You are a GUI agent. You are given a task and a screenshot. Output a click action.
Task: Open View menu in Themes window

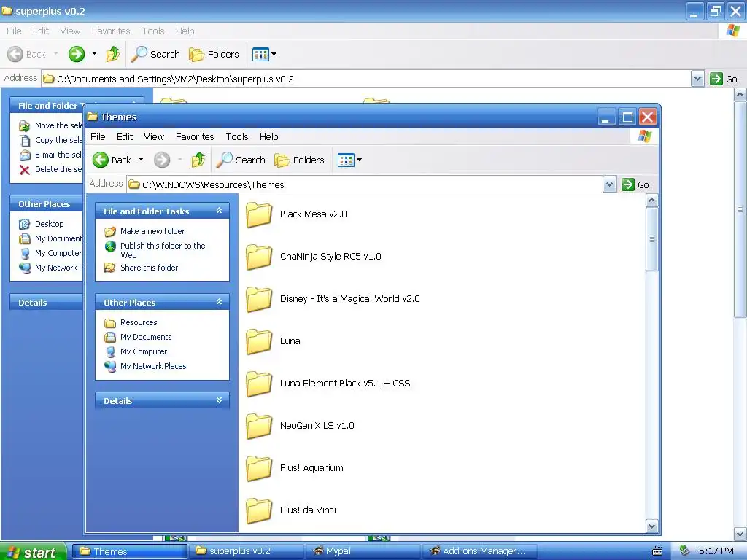pyautogui.click(x=154, y=137)
